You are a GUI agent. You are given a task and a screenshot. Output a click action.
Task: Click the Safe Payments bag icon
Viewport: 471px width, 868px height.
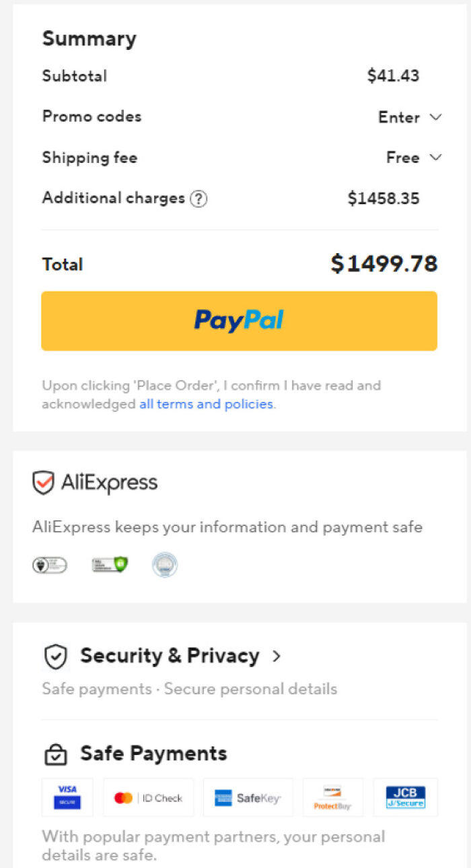[56, 754]
